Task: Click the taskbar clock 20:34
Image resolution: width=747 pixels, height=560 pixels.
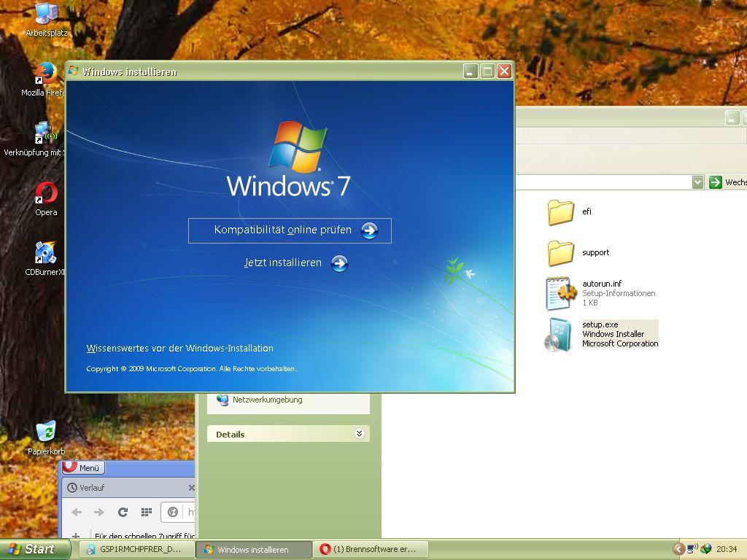Action: (x=726, y=549)
